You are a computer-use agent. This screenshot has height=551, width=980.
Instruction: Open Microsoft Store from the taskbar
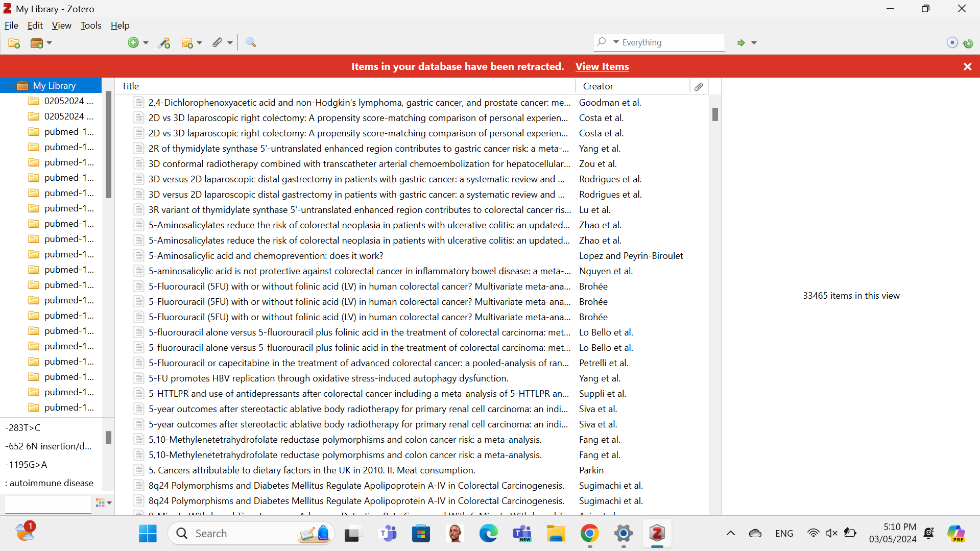tap(421, 534)
